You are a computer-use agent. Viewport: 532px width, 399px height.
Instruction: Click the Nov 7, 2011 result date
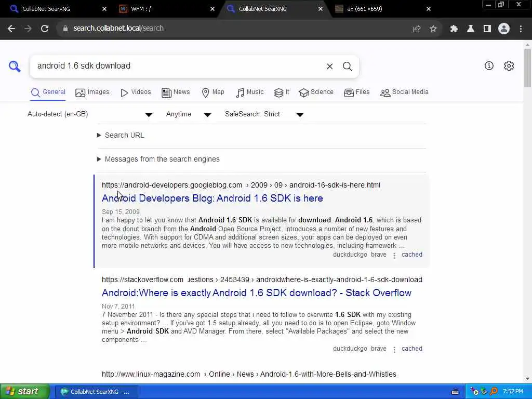pos(118,307)
